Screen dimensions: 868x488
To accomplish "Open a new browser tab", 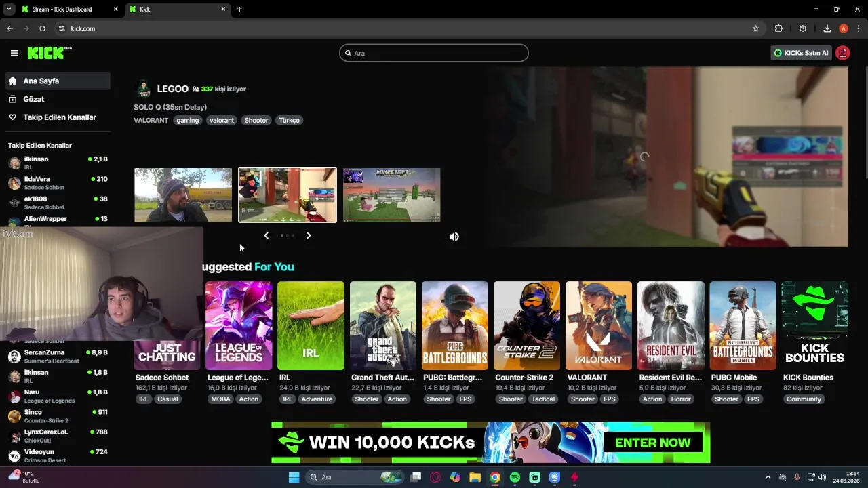I will [x=239, y=9].
